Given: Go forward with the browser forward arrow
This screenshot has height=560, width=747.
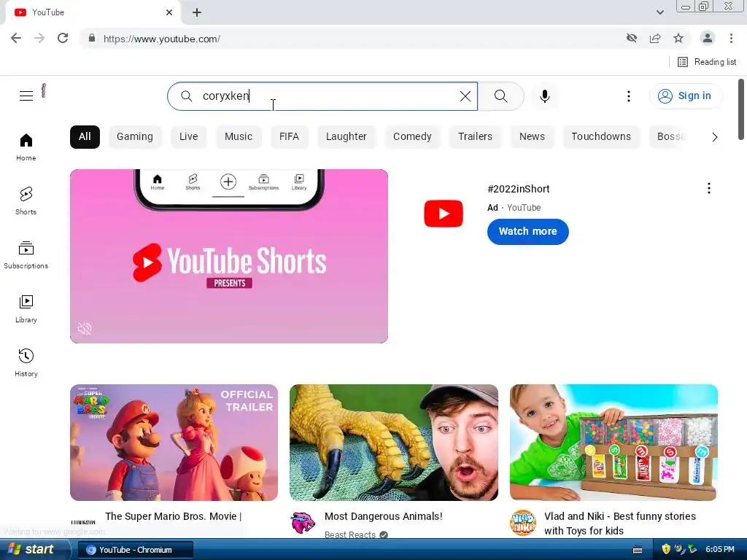Looking at the screenshot, I should pos(39,38).
